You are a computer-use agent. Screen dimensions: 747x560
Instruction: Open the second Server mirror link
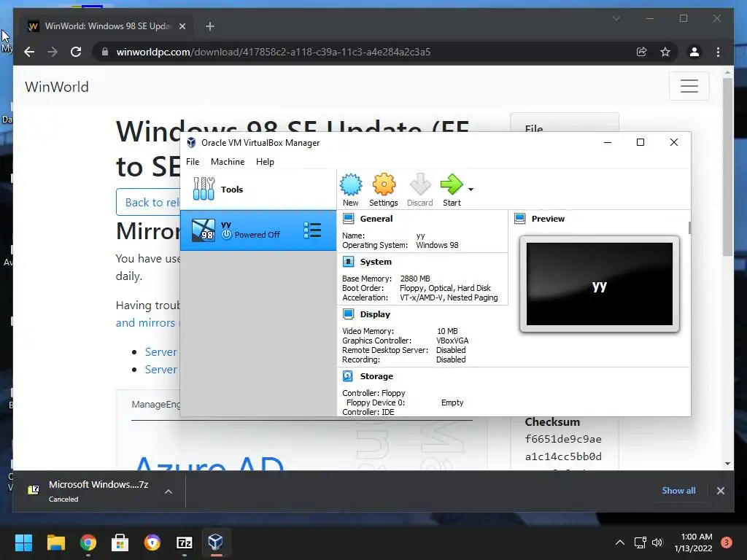click(160, 370)
